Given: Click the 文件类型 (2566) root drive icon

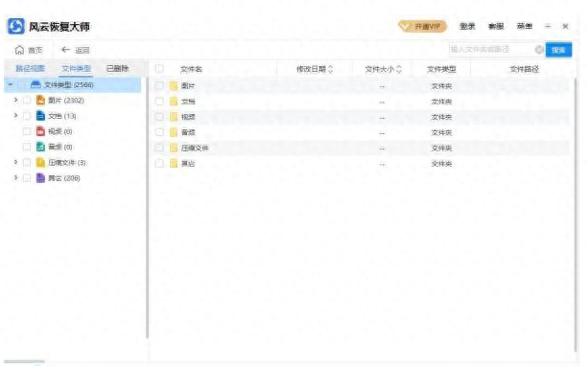Looking at the screenshot, I should coord(35,84).
